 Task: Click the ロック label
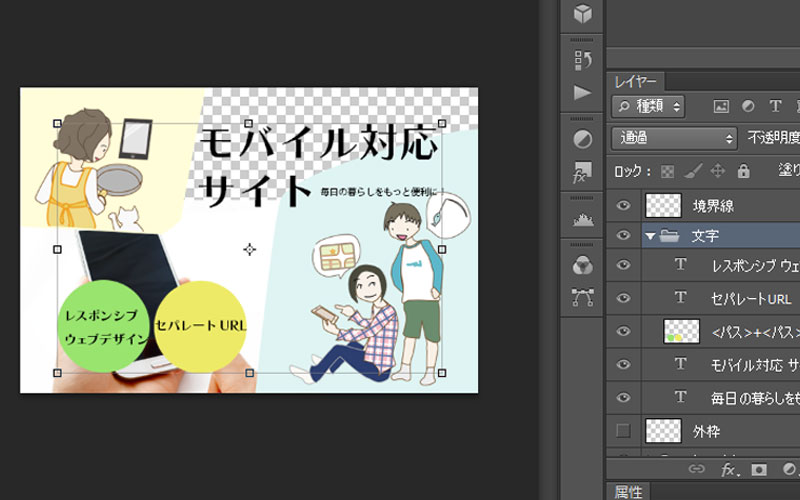coord(631,171)
